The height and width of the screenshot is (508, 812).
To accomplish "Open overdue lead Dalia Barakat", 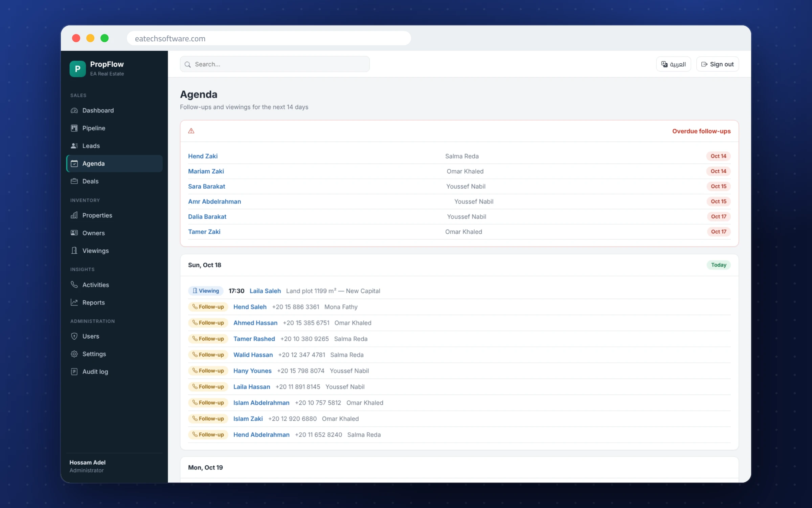I will pyautogui.click(x=207, y=217).
